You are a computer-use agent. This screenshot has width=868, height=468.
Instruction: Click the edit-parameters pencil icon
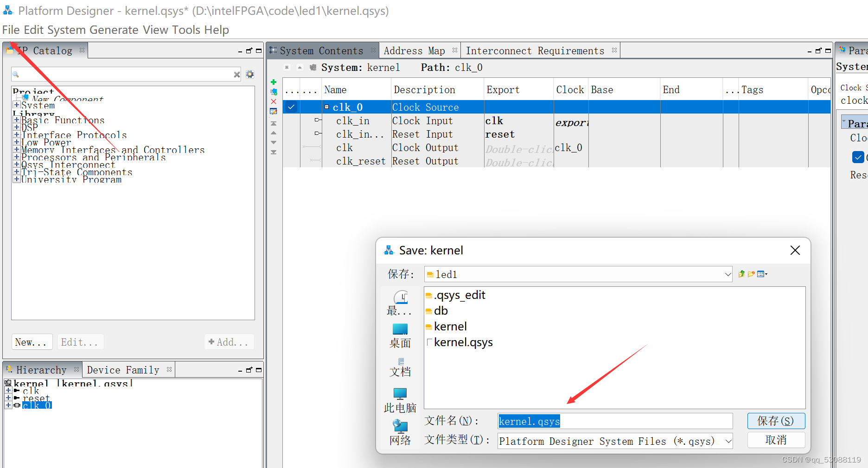(x=274, y=111)
